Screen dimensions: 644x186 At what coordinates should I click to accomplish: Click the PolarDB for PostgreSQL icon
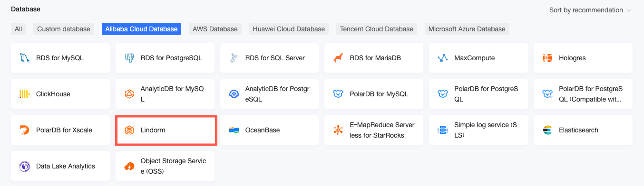pos(443,94)
